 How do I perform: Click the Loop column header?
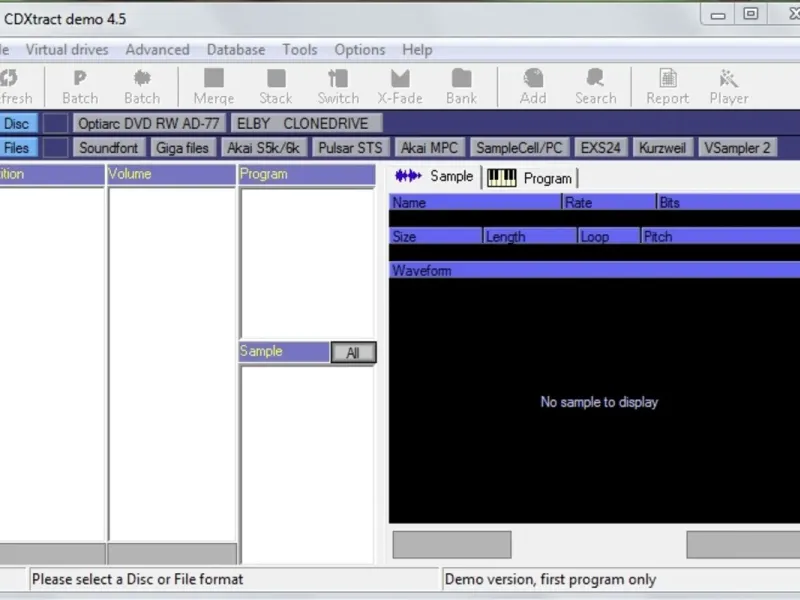609,237
